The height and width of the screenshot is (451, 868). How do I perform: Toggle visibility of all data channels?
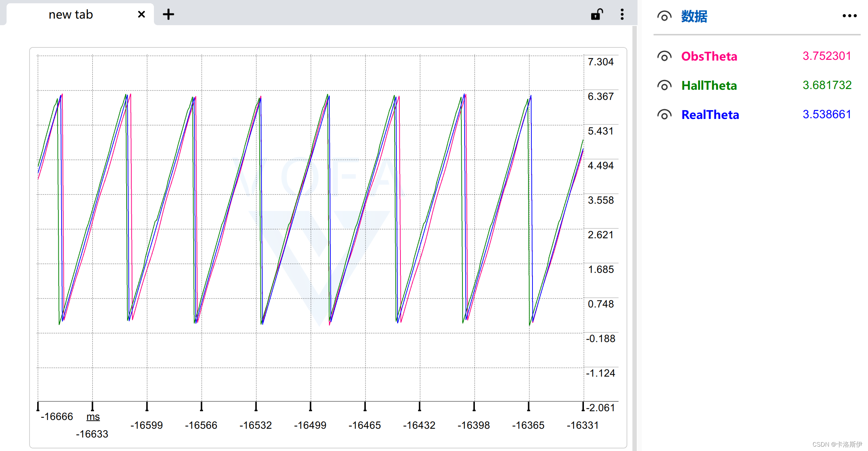coord(664,16)
